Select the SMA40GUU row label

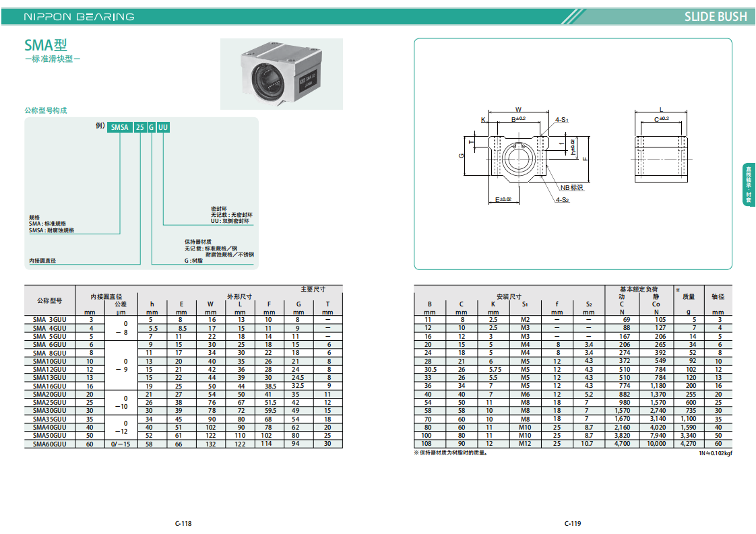click(x=50, y=428)
